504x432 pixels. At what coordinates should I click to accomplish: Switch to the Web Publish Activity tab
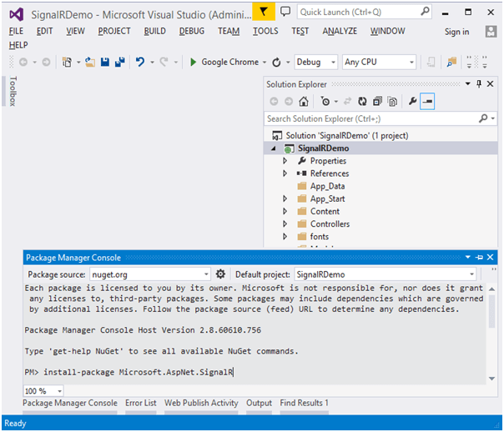pos(201,403)
